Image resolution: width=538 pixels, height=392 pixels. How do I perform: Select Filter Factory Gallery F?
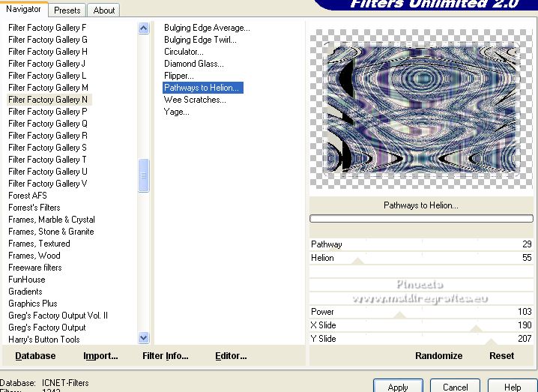pyautogui.click(x=47, y=28)
